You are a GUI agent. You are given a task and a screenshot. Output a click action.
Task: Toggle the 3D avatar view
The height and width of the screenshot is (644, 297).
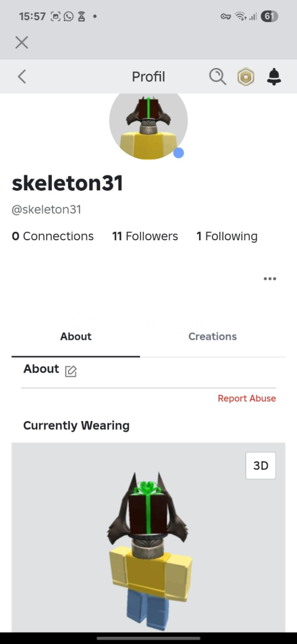261,466
